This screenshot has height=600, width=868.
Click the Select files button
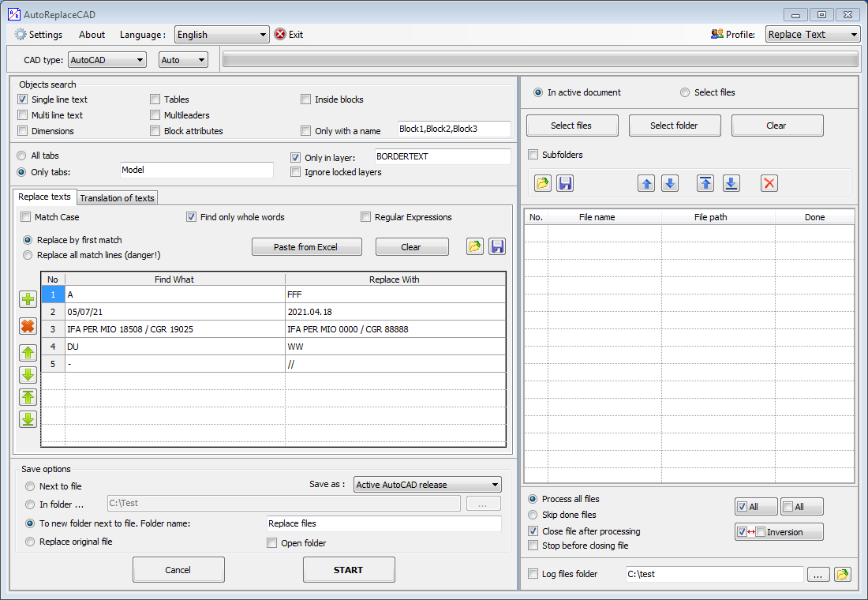(x=572, y=126)
